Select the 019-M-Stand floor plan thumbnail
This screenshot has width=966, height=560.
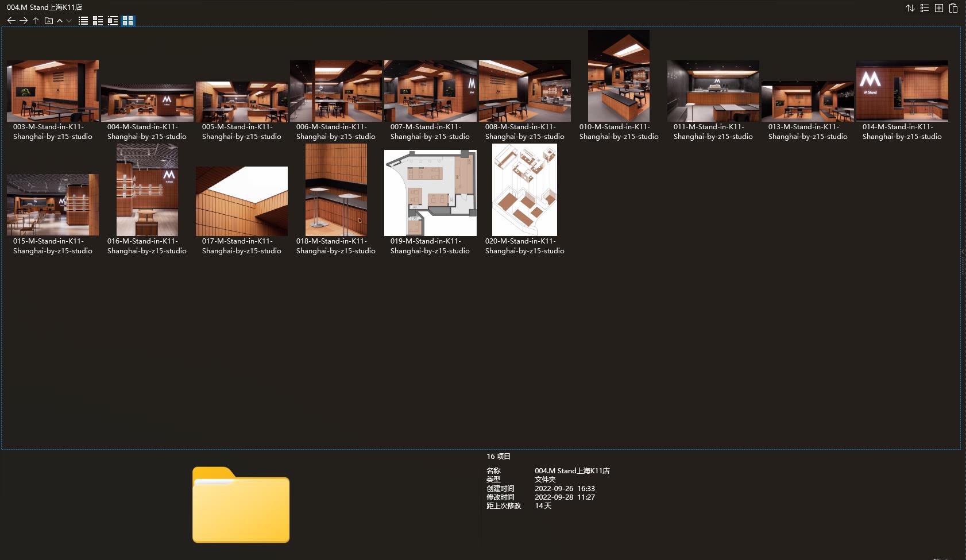coord(430,192)
